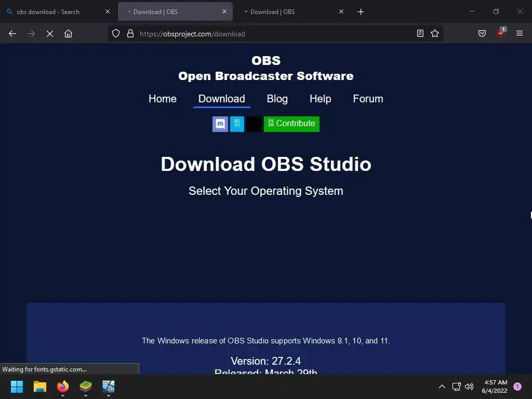The height and width of the screenshot is (399, 532).
Task: Close the active Download | OBS tab
Action: click(x=224, y=11)
